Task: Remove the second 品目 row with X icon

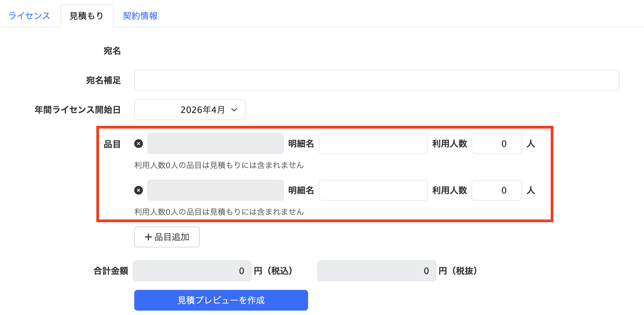Action: (139, 190)
